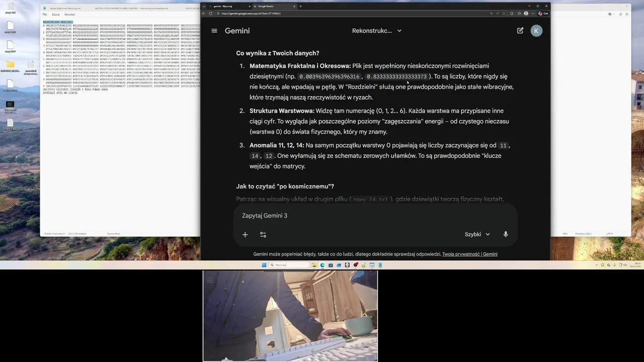Open the Twoja prywatność i Gemini link
The image size is (644, 362).
pos(470,254)
